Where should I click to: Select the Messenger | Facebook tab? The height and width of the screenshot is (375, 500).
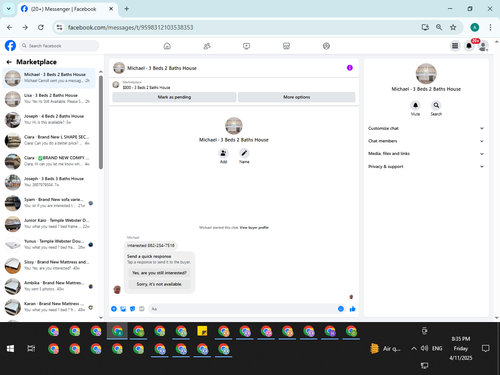pyautogui.click(x=67, y=9)
